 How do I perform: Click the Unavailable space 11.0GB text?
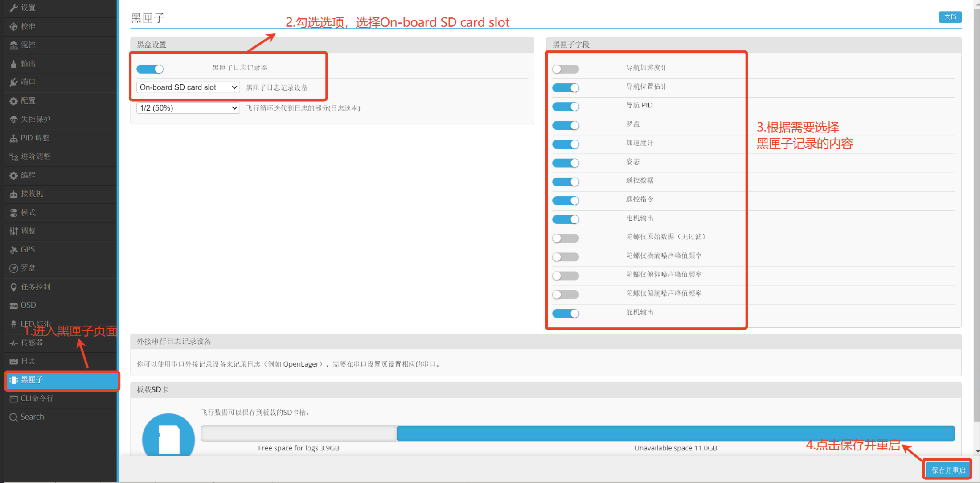tap(676, 448)
